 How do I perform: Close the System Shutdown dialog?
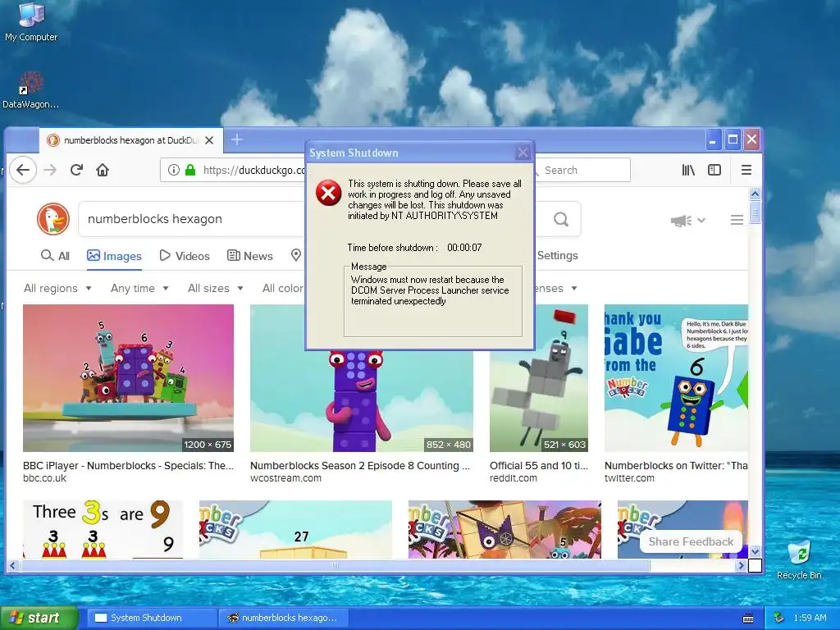click(523, 153)
